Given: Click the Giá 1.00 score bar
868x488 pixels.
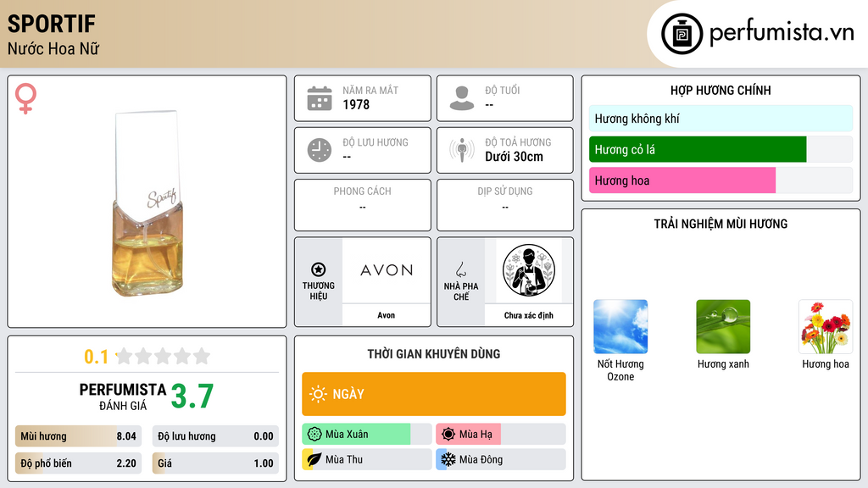Looking at the screenshot, I should 215,463.
